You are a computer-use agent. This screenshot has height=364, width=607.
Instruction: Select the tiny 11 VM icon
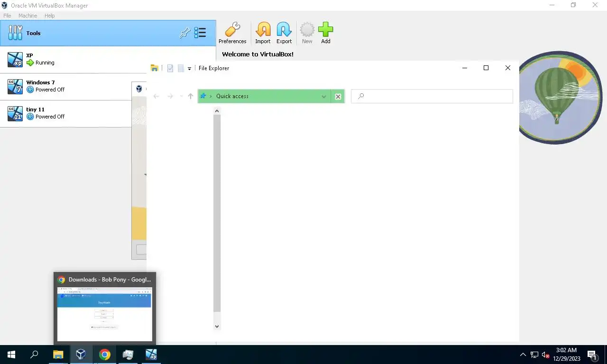pos(15,114)
